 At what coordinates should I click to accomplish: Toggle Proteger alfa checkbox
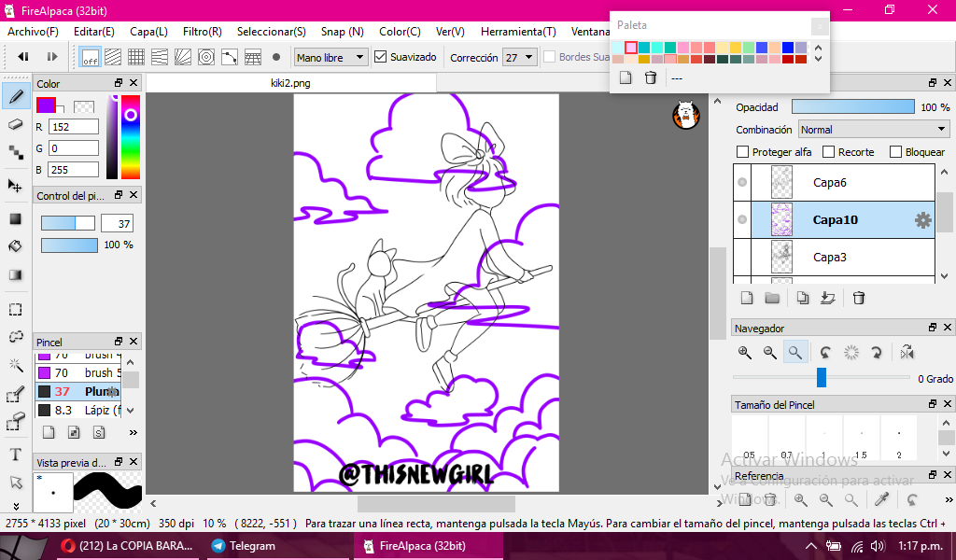pos(742,152)
